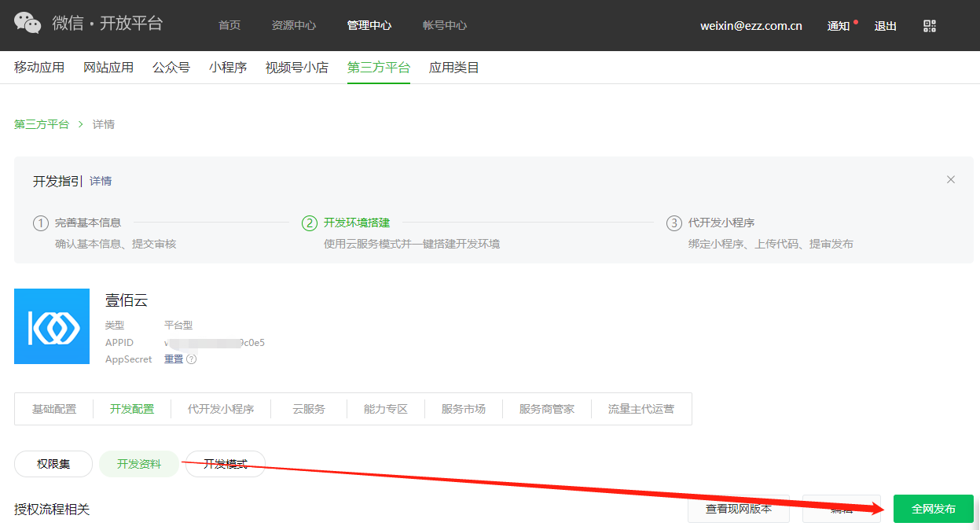Click the AppSecret help question mark icon
Image resolution: width=980 pixels, height=530 pixels.
click(x=191, y=359)
